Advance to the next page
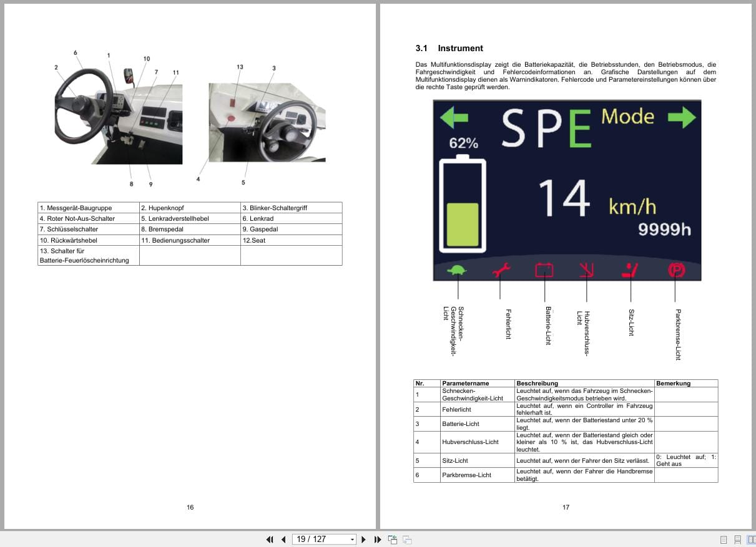The image size is (756, 547). coord(364,539)
